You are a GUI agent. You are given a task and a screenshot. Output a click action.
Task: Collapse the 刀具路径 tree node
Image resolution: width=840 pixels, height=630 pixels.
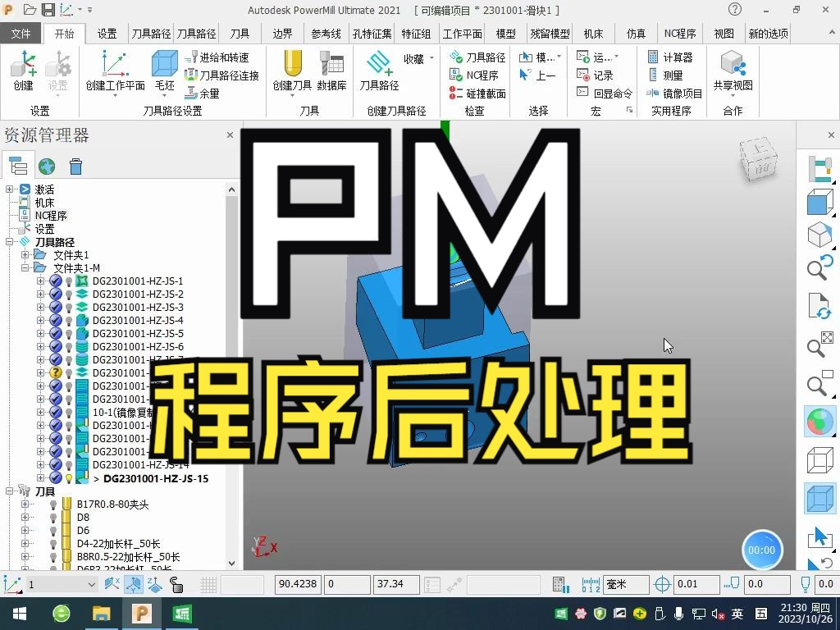tap(10, 242)
